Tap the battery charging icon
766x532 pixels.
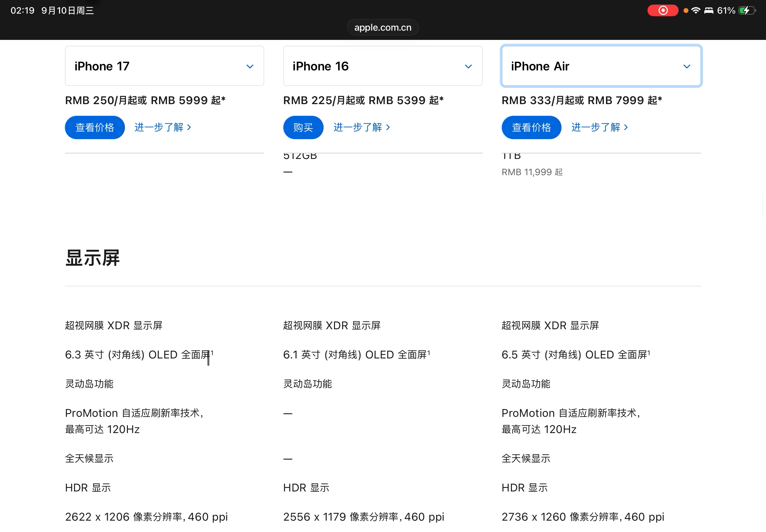(x=747, y=11)
